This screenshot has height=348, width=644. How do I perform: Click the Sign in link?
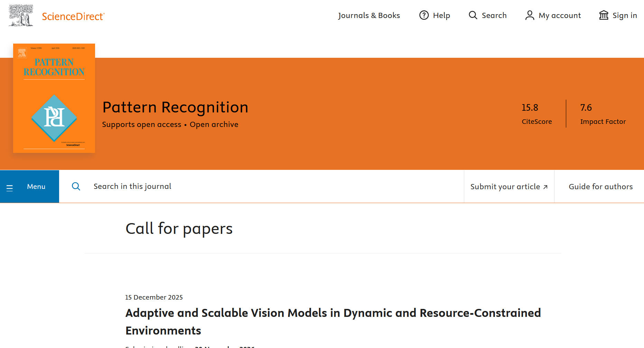point(625,16)
